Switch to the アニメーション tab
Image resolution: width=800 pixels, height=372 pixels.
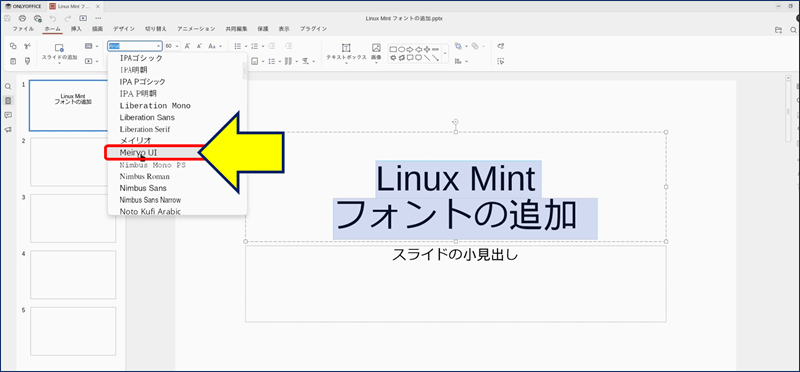[x=196, y=29]
